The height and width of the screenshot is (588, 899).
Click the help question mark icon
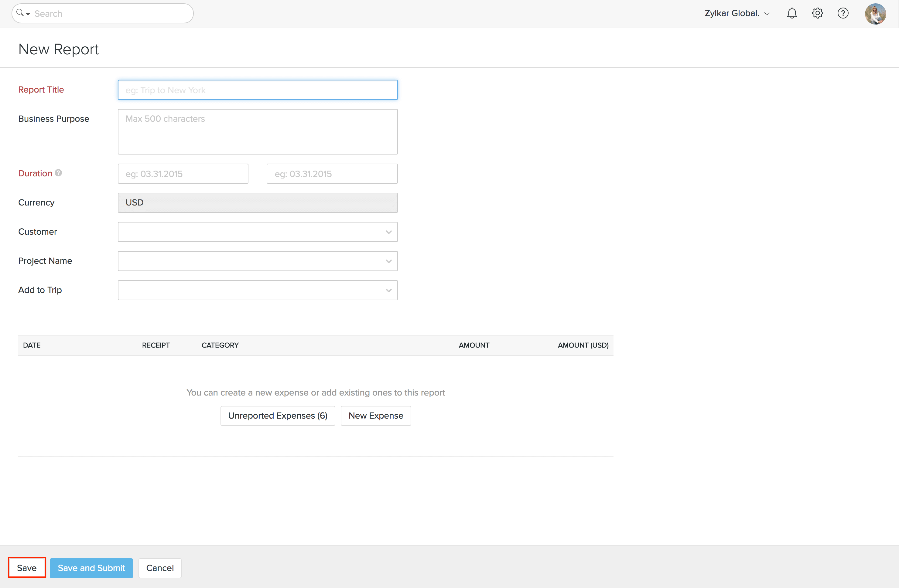tap(843, 13)
